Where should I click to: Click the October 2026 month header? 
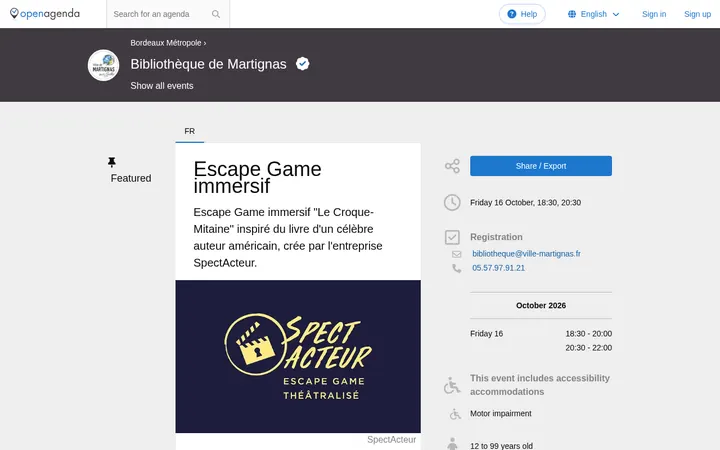point(541,305)
